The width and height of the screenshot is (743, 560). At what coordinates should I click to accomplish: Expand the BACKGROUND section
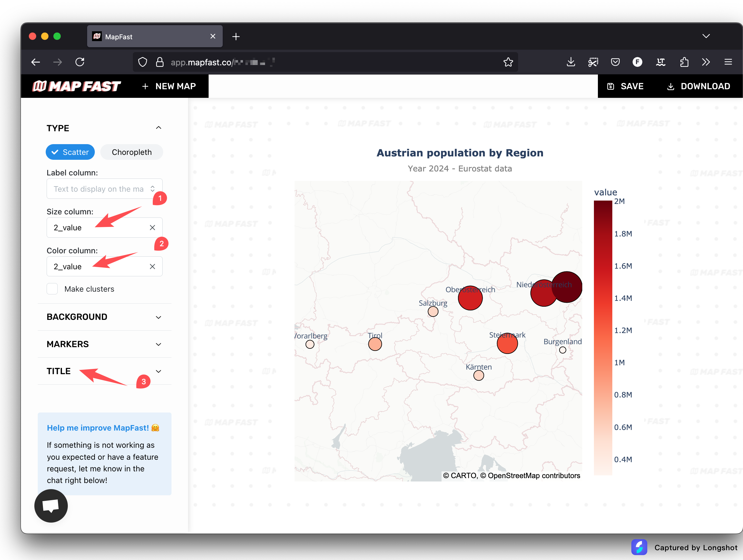(105, 317)
